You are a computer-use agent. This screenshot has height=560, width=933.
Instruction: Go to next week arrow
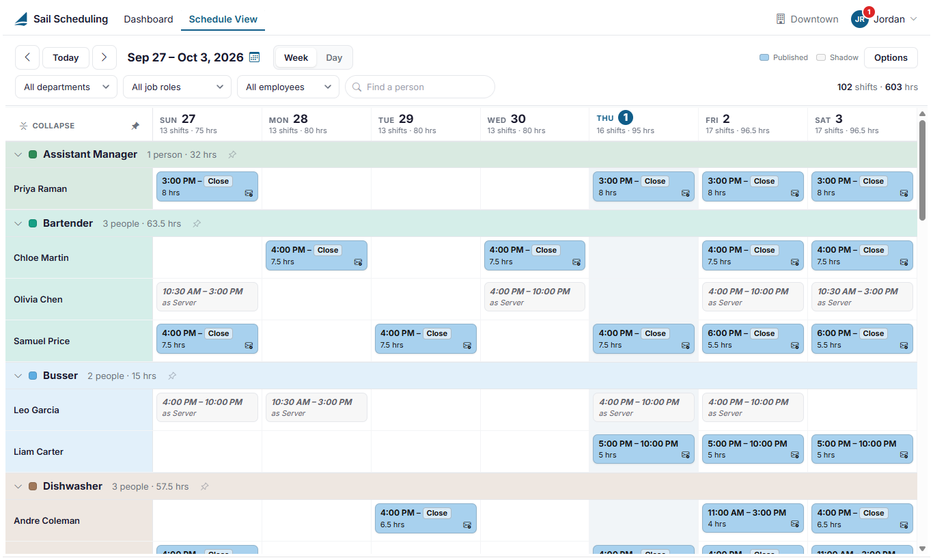[104, 57]
